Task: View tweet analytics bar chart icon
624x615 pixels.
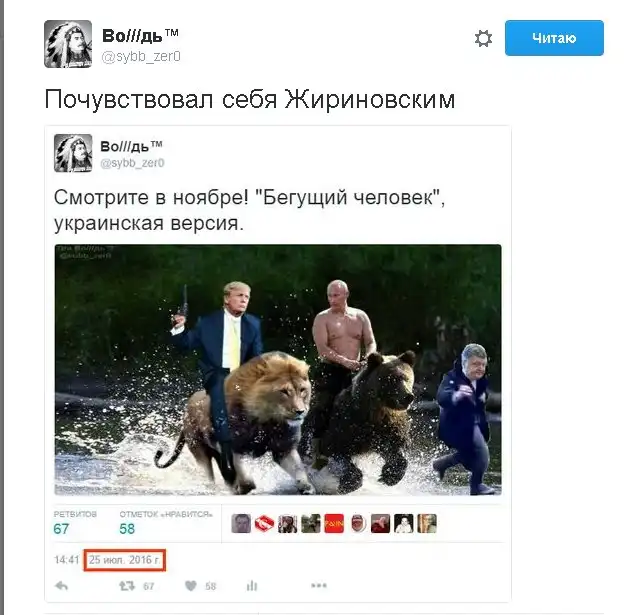Action: (252, 586)
